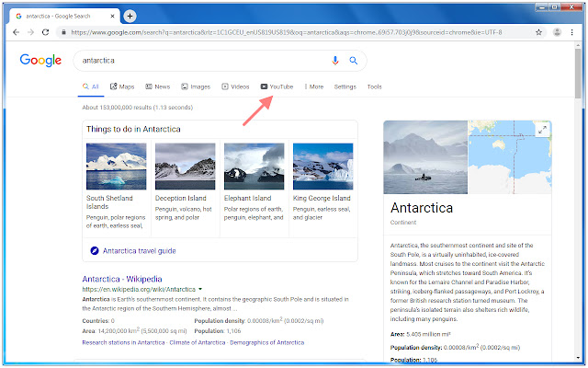Click the browser forward arrow
Viewport: 588px width, 368px height.
(30, 32)
